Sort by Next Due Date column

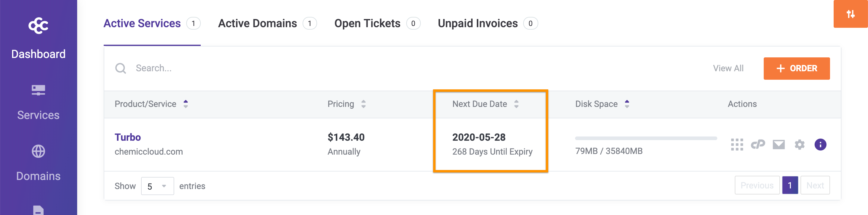point(516,104)
